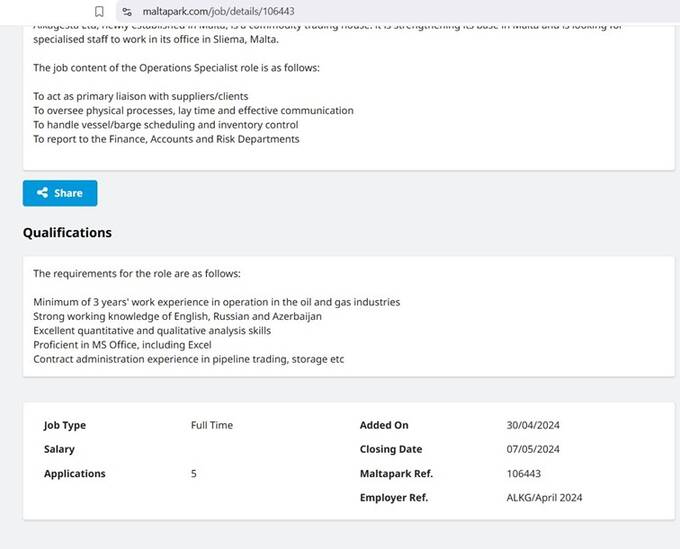This screenshot has width=680, height=549.
Task: Click the bookmark icon beside the address bar
Action: click(99, 11)
